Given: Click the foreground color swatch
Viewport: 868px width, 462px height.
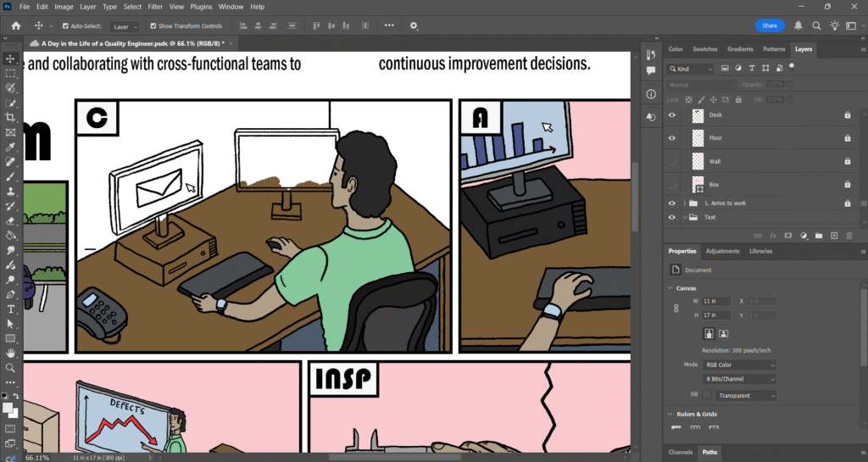Looking at the screenshot, I should [8, 409].
